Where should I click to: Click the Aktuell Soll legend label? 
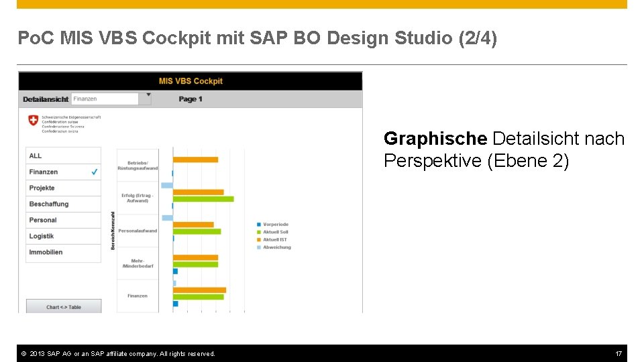[x=276, y=232]
